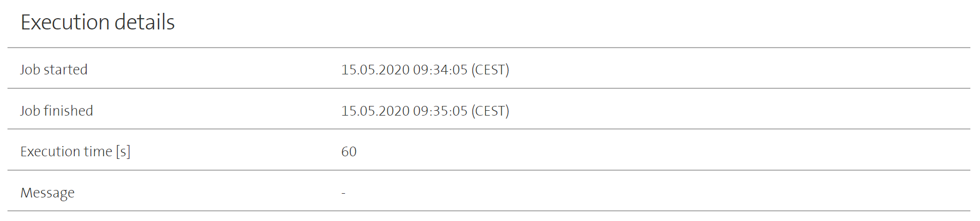Viewport: 980px width, 221px height.
Task: Select the start time 09:34:05
Action: pyautogui.click(x=440, y=70)
